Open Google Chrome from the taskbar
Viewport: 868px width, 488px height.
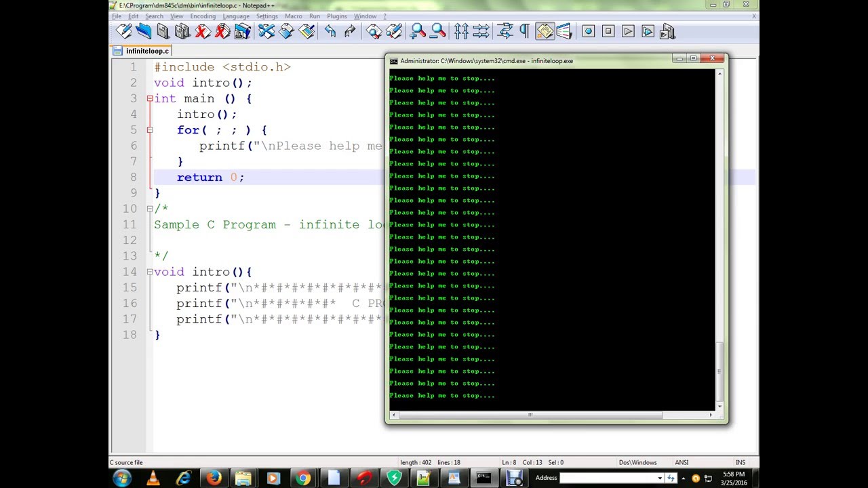click(x=303, y=478)
